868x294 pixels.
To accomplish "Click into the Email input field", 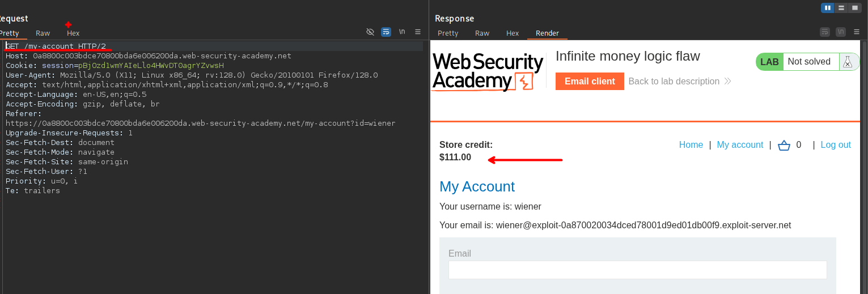I will pos(637,270).
